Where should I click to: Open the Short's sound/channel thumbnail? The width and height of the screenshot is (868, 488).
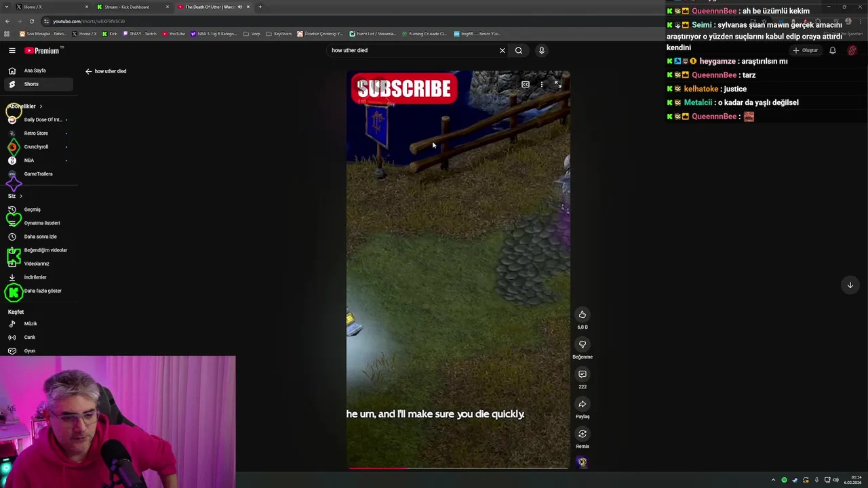click(x=582, y=462)
